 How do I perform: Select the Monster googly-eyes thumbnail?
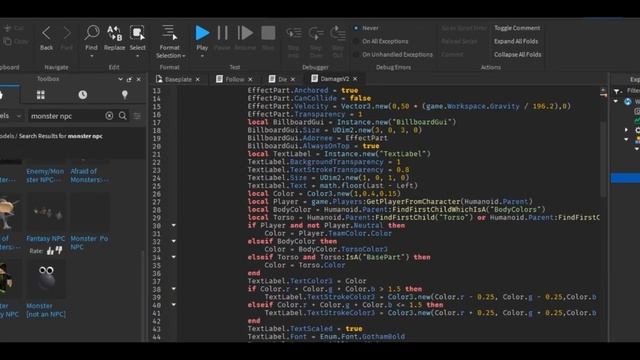[x=46, y=280]
